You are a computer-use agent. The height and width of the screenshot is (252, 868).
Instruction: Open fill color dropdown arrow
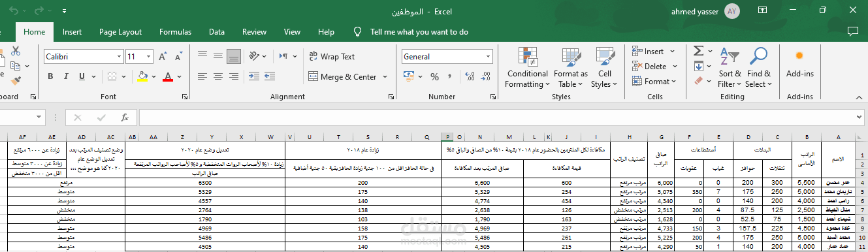[x=154, y=77]
